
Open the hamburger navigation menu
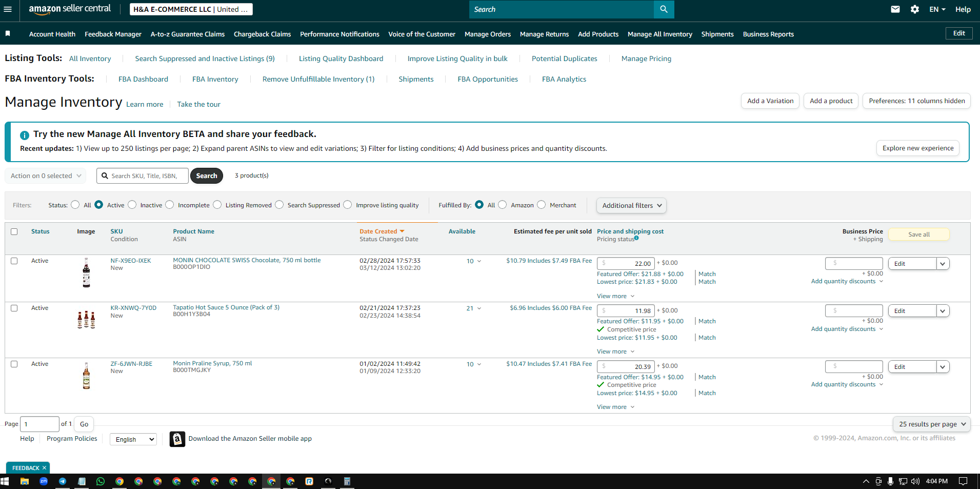[x=8, y=9]
